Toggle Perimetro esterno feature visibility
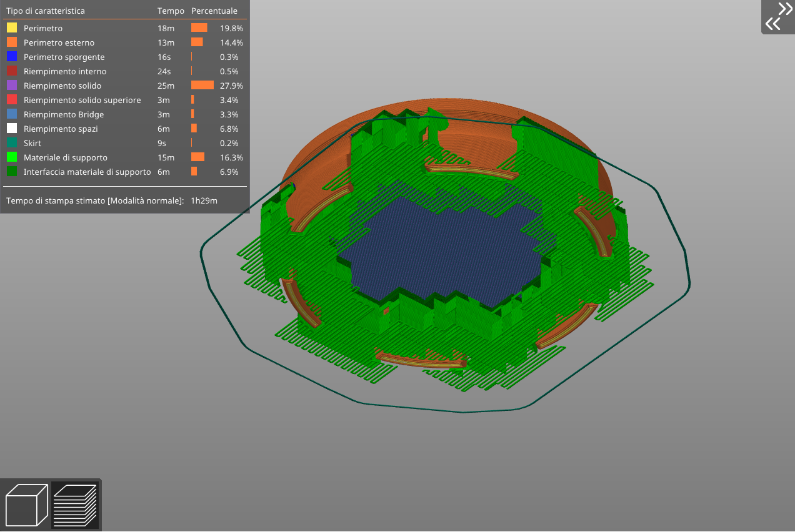 tap(124, 42)
